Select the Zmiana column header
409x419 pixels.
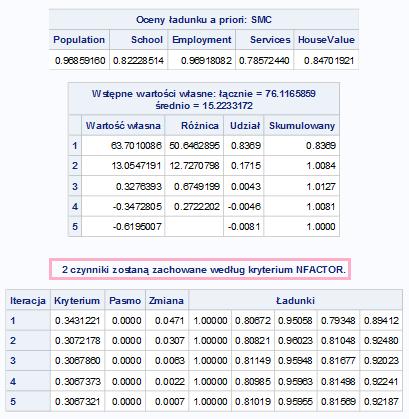click(166, 301)
